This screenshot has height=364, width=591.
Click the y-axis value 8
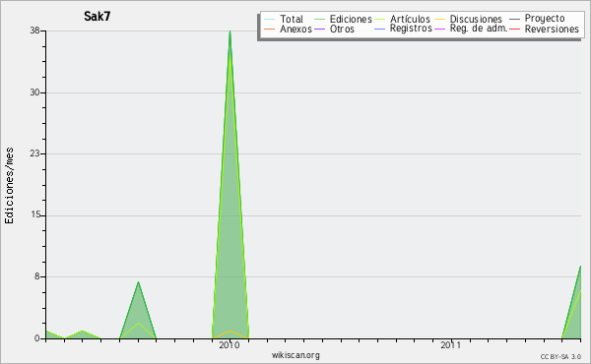[37, 276]
